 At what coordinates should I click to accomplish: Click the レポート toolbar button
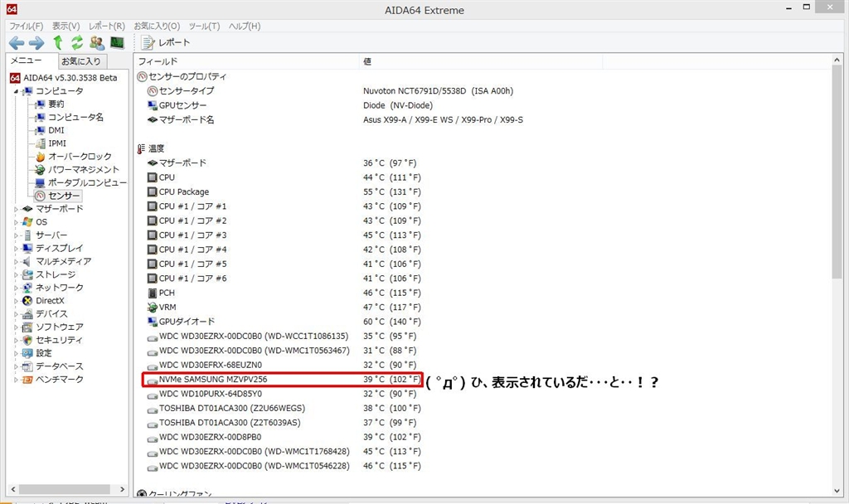click(166, 42)
